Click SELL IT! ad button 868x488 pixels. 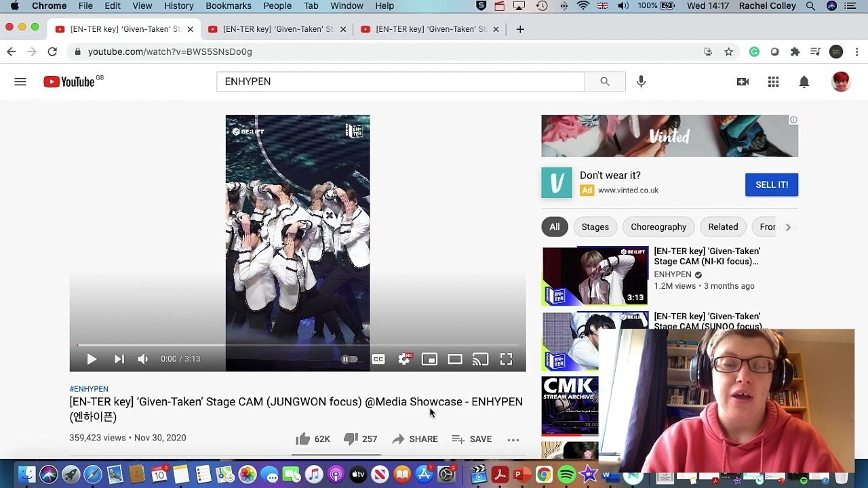pos(772,184)
